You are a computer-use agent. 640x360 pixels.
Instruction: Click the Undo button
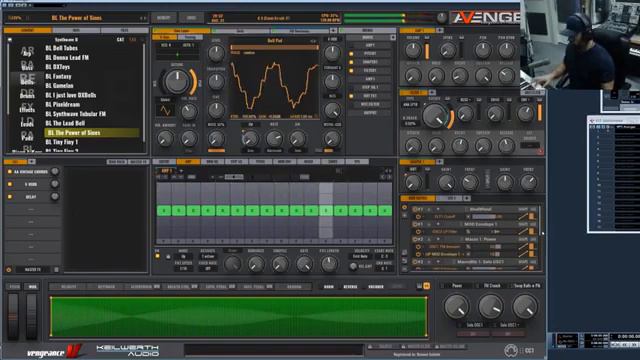tap(191, 18)
